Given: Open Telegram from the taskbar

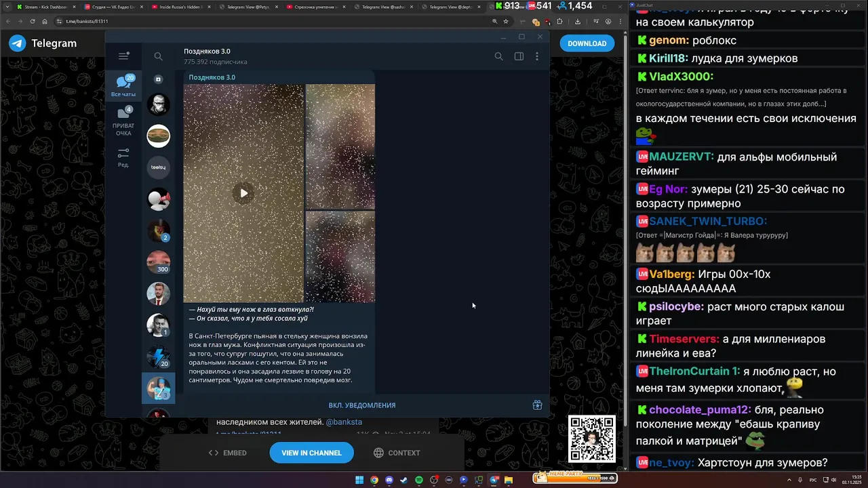Looking at the screenshot, I should click(x=494, y=480).
